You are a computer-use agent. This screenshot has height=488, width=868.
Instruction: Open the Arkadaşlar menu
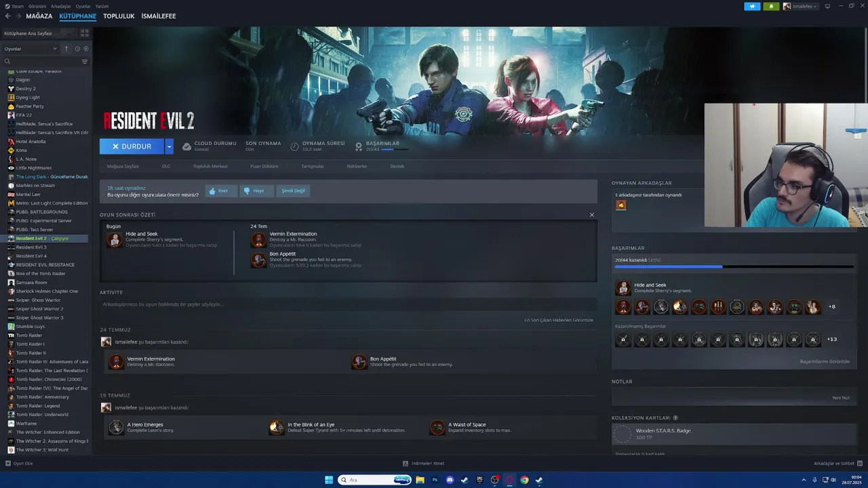click(x=61, y=6)
